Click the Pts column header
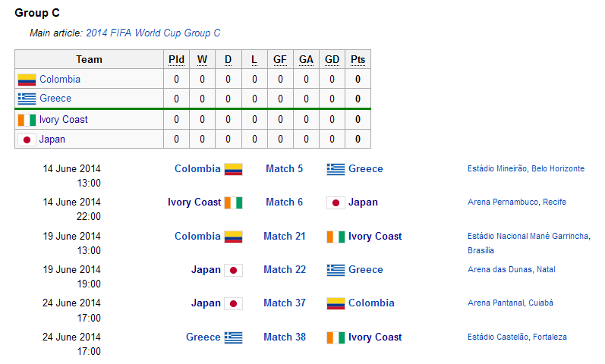This screenshot has height=364, width=605. 358,60
